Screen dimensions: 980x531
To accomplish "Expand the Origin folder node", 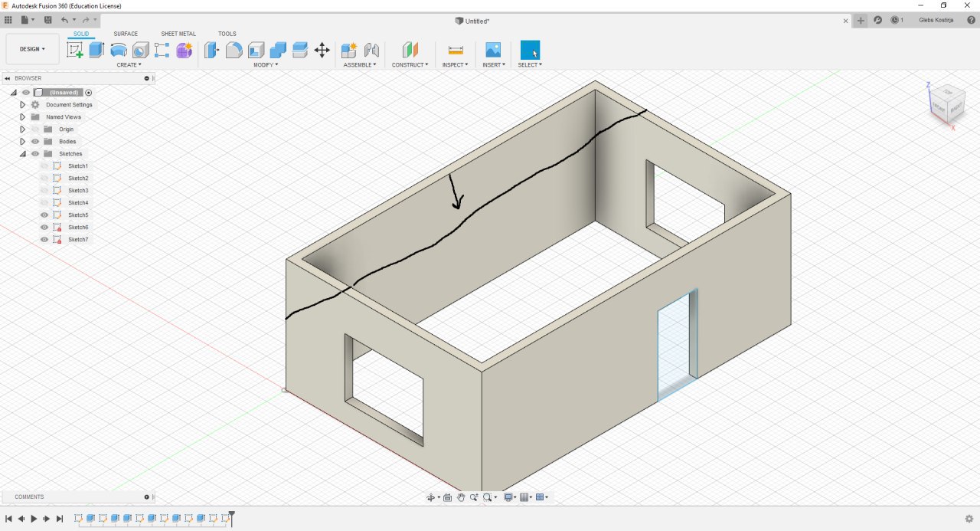I will coord(23,129).
